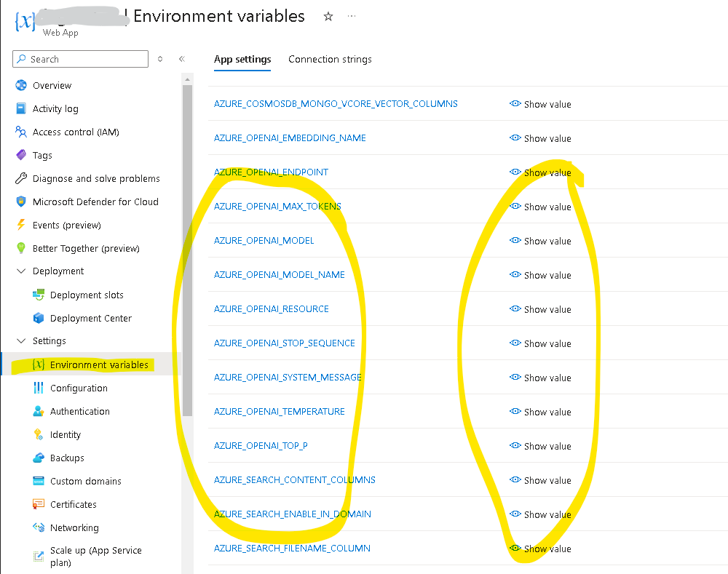The image size is (728, 574).
Task: Favorite the page with the star icon
Action: click(328, 17)
